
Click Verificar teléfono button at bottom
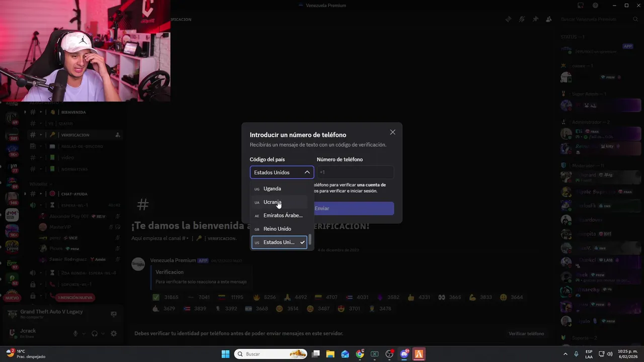pyautogui.click(x=526, y=333)
